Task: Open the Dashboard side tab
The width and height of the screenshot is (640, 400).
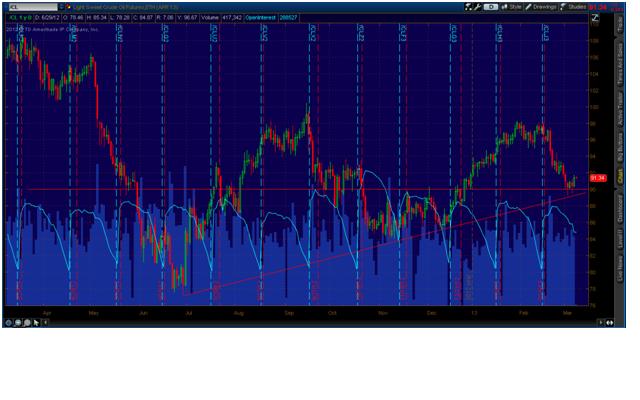Action: pyautogui.click(x=620, y=209)
